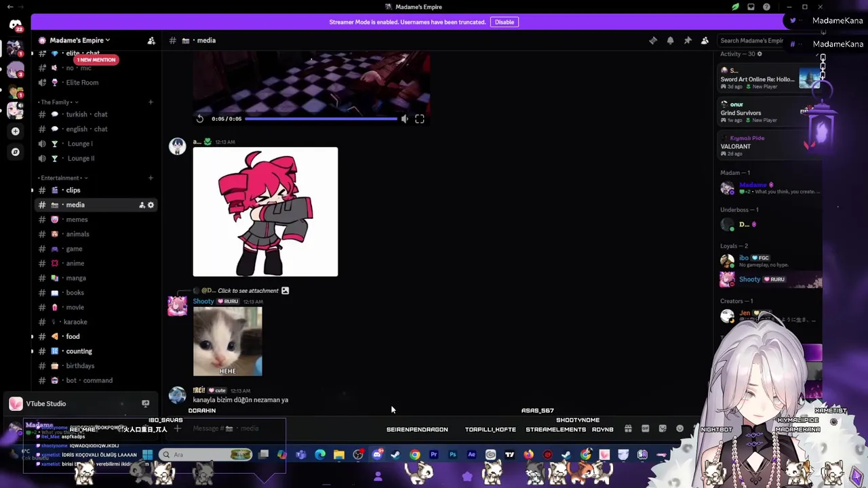868x488 pixels.
Task: Toggle video fullscreen icon
Action: click(420, 119)
